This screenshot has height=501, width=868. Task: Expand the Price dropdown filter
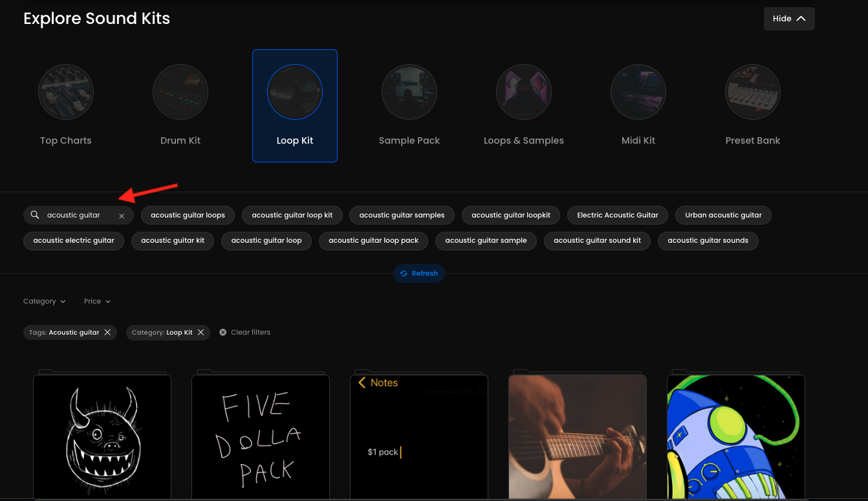(97, 301)
